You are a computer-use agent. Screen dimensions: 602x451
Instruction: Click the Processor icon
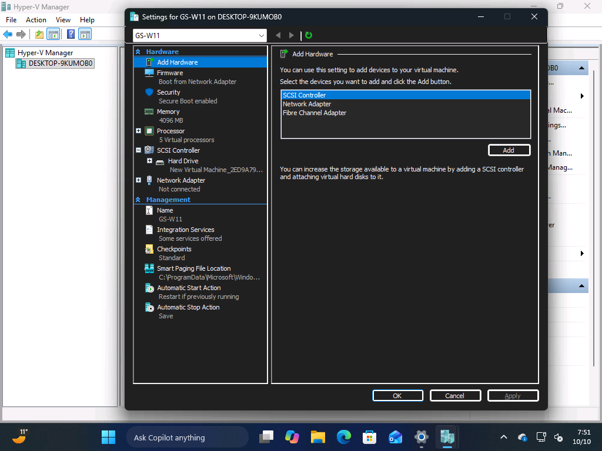click(x=149, y=131)
